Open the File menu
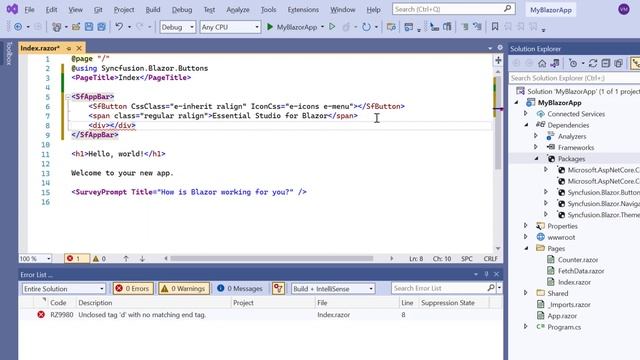 point(29,9)
